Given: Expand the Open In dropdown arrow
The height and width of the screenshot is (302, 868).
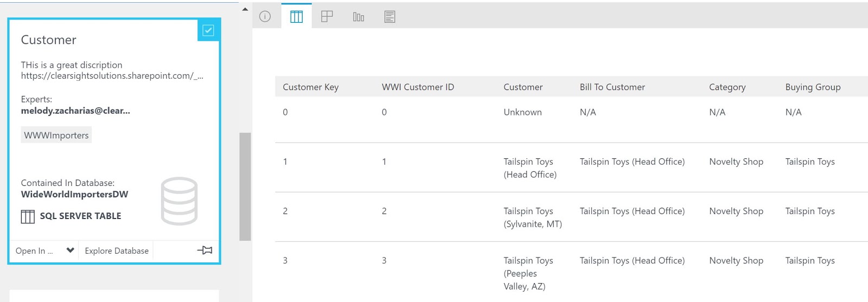Looking at the screenshot, I should point(70,250).
